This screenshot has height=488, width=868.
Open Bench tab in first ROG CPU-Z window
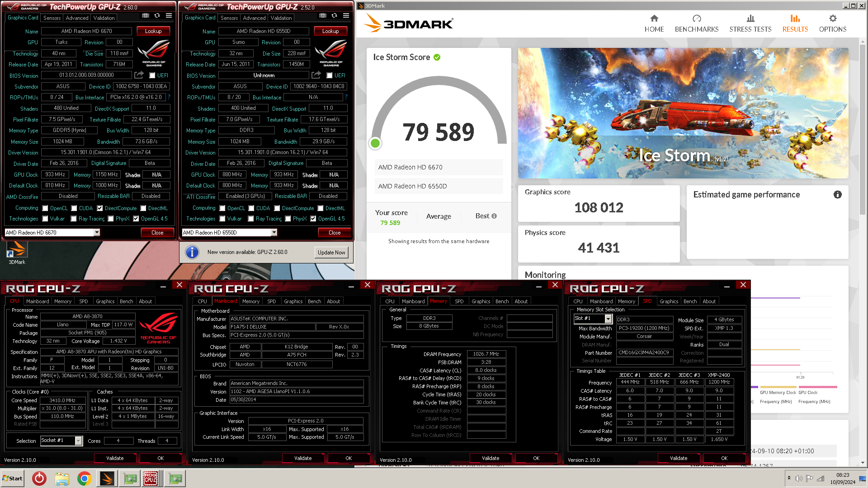127,301
